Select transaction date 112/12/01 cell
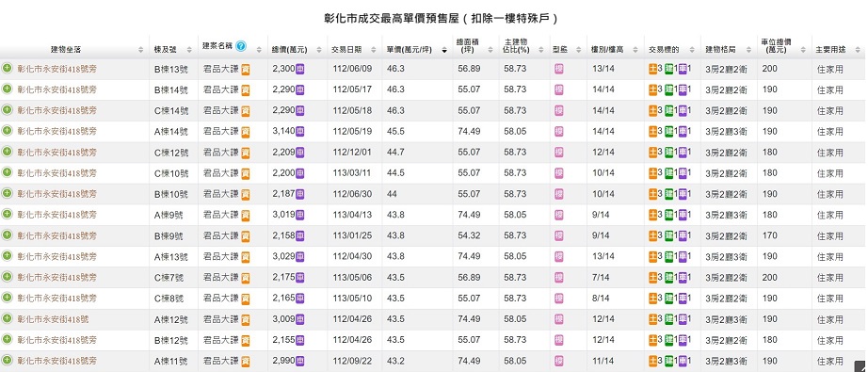The image size is (868, 372). coord(352,153)
